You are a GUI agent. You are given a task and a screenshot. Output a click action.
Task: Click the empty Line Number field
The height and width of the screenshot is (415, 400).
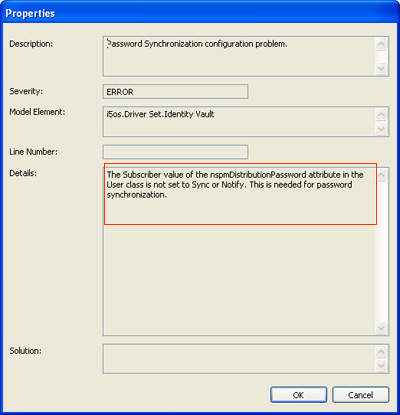175,152
